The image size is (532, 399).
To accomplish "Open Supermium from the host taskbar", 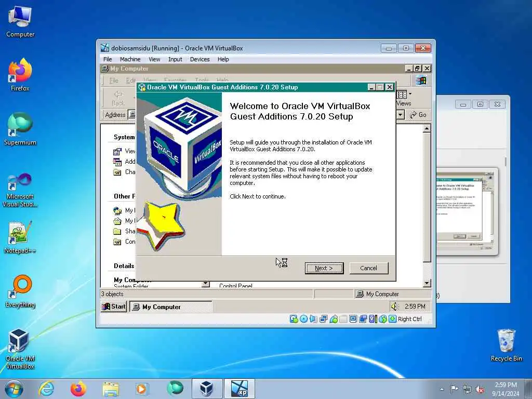I will [x=175, y=389].
